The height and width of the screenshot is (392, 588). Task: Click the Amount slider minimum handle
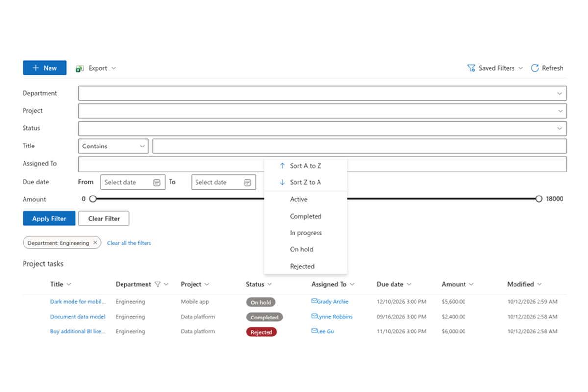point(93,199)
